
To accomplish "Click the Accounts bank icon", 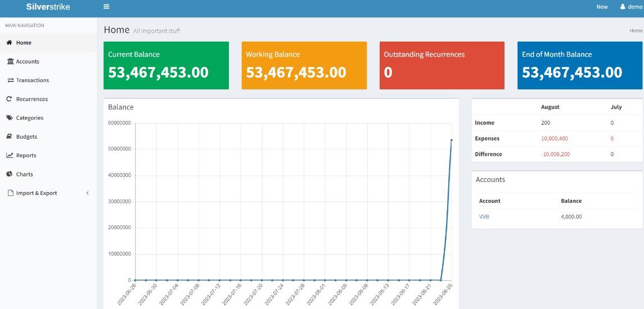I will pos(10,61).
